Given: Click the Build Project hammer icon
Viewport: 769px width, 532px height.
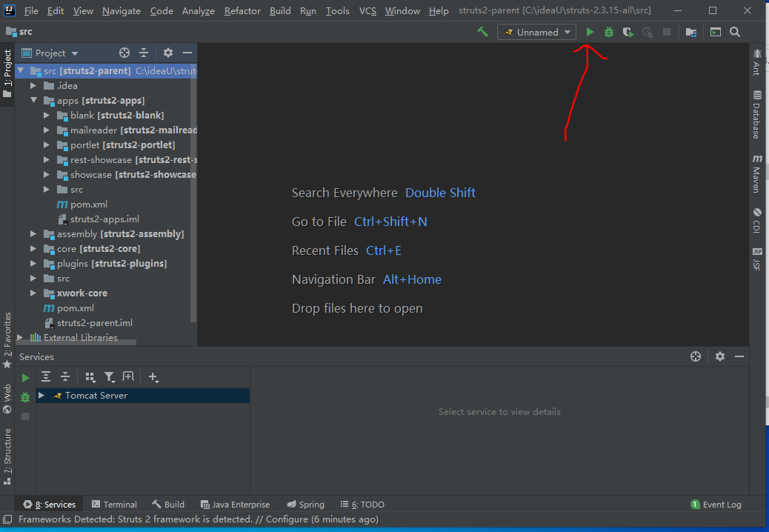Looking at the screenshot, I should 482,32.
